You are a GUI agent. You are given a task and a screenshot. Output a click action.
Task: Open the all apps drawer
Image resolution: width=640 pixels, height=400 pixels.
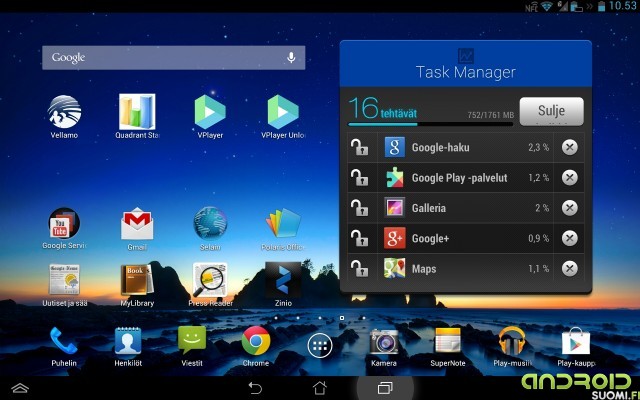[x=320, y=346]
